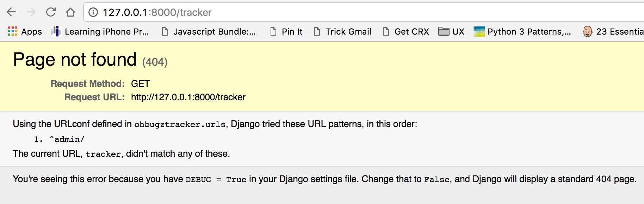Open site information dropdown for 127.0.0.1
The height and width of the screenshot is (204, 644).
(92, 12)
